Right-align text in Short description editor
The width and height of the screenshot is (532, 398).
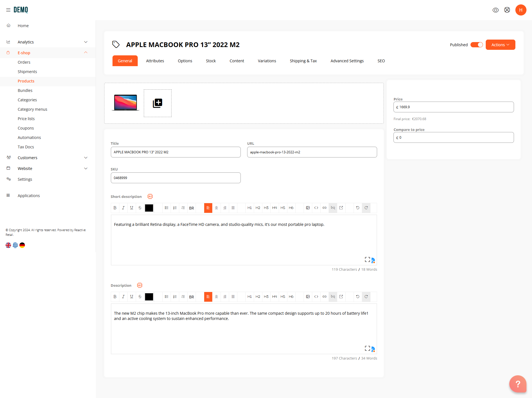[x=225, y=208]
